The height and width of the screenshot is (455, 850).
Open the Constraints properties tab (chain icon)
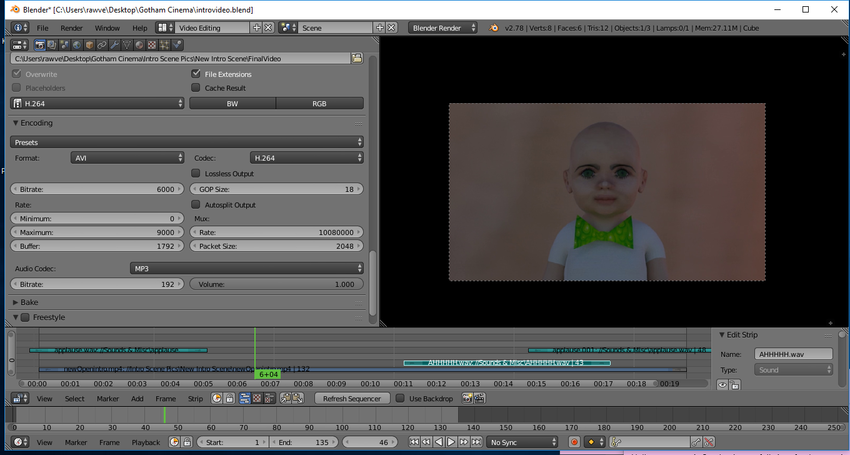click(x=102, y=44)
